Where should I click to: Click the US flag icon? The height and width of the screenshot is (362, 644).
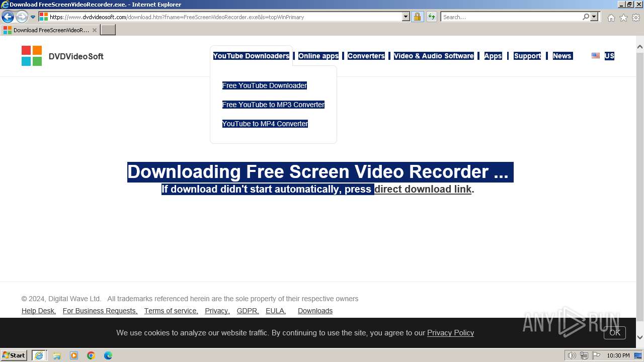click(x=596, y=56)
